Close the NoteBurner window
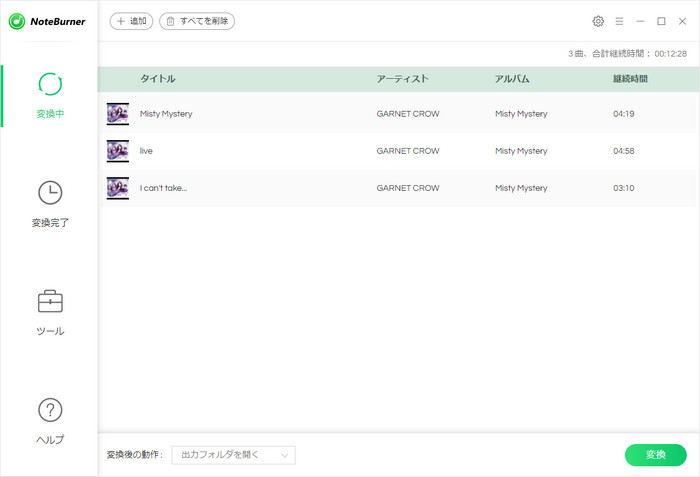 click(682, 21)
